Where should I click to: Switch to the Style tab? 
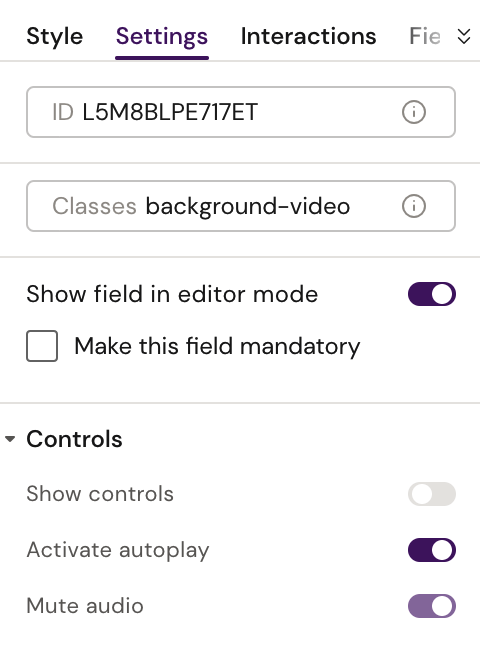click(55, 36)
